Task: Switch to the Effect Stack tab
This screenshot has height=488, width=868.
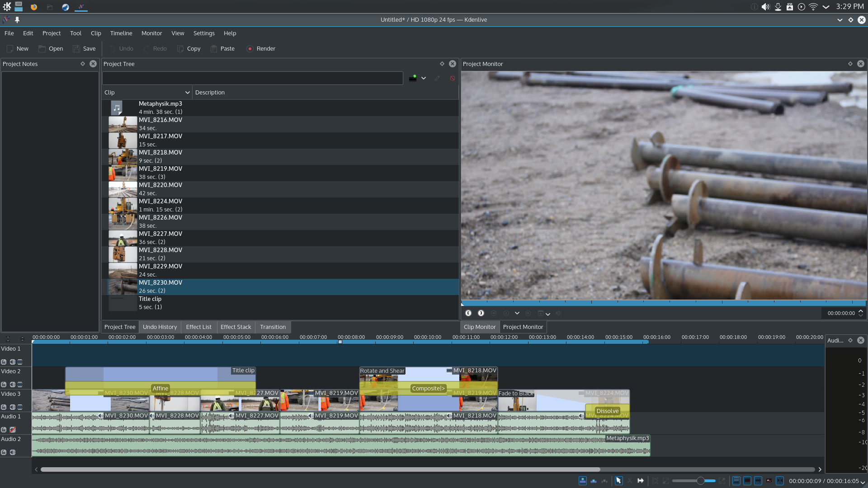Action: point(236,327)
